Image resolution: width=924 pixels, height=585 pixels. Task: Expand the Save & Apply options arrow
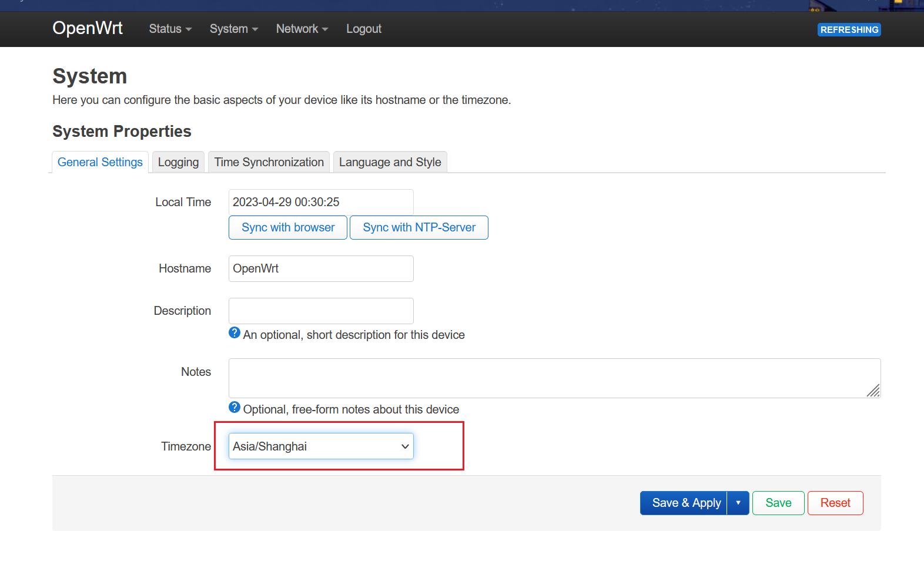click(738, 503)
